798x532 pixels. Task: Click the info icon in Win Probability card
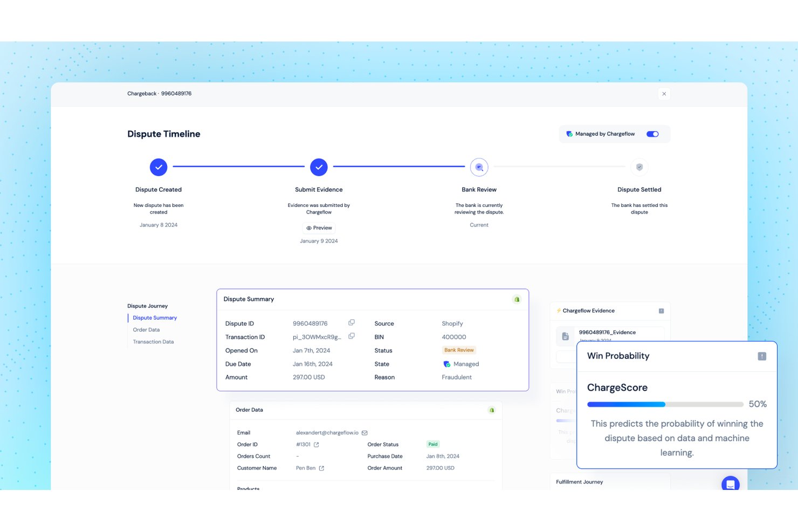point(762,356)
